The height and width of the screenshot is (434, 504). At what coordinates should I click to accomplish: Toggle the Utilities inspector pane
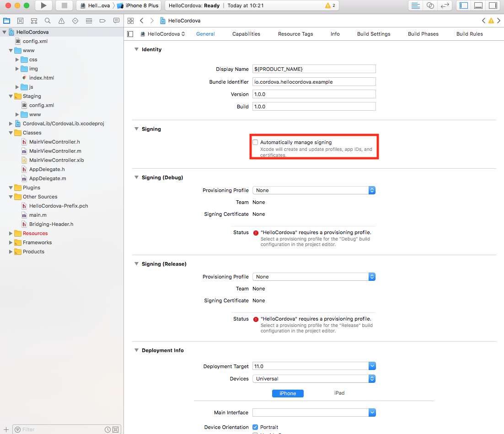pos(493,5)
